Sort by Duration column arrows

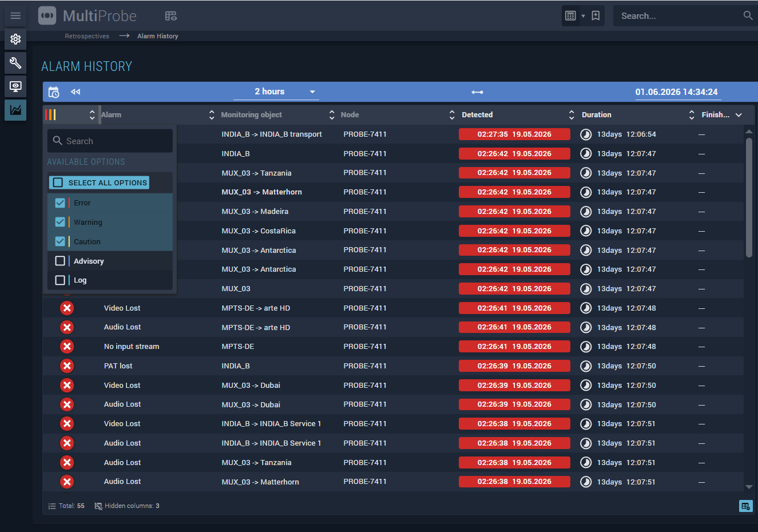pyautogui.click(x=692, y=115)
